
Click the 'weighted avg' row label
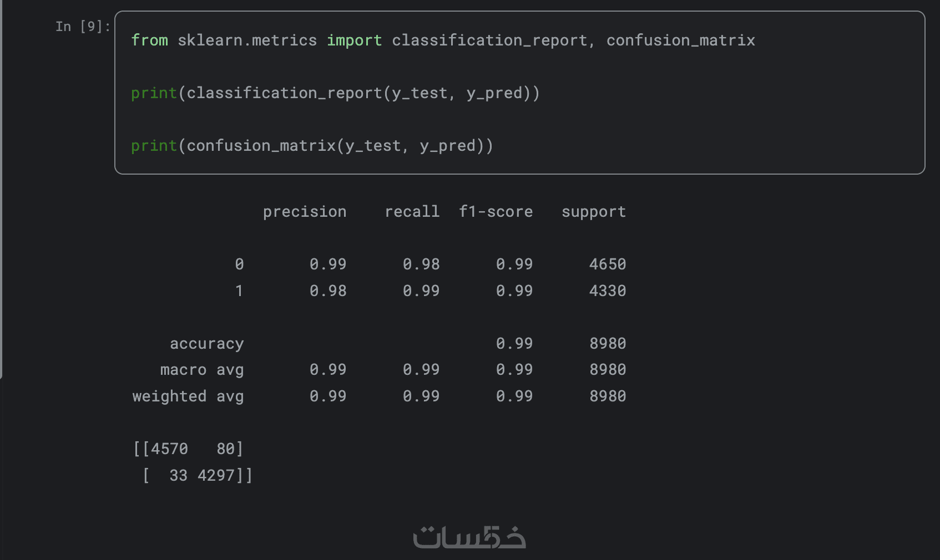click(188, 396)
